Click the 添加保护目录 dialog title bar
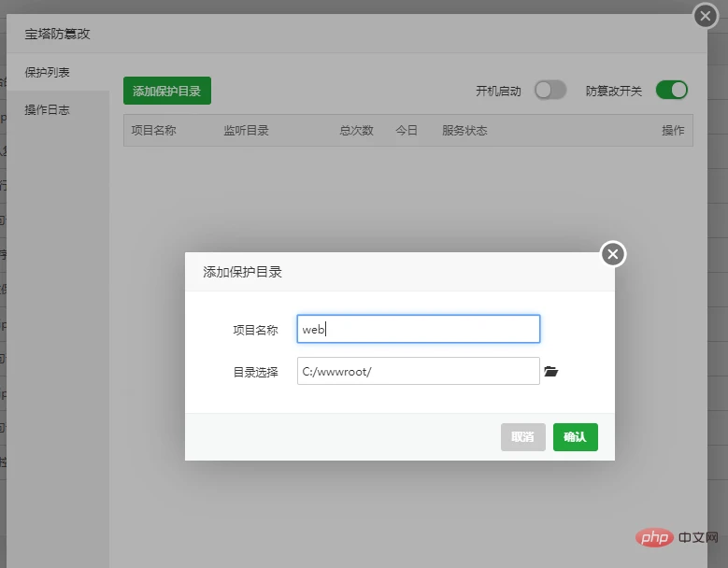Image resolution: width=728 pixels, height=568 pixels. (400, 272)
